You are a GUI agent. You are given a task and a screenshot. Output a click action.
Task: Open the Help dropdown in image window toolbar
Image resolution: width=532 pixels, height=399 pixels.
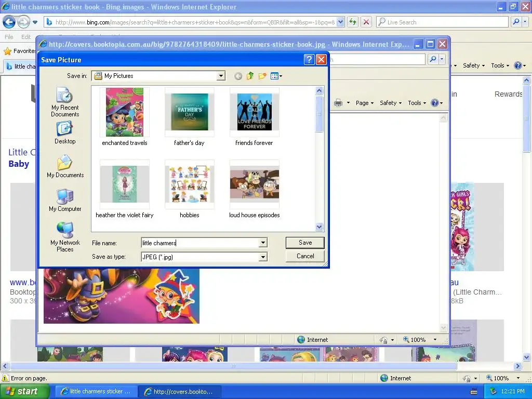[x=441, y=103]
